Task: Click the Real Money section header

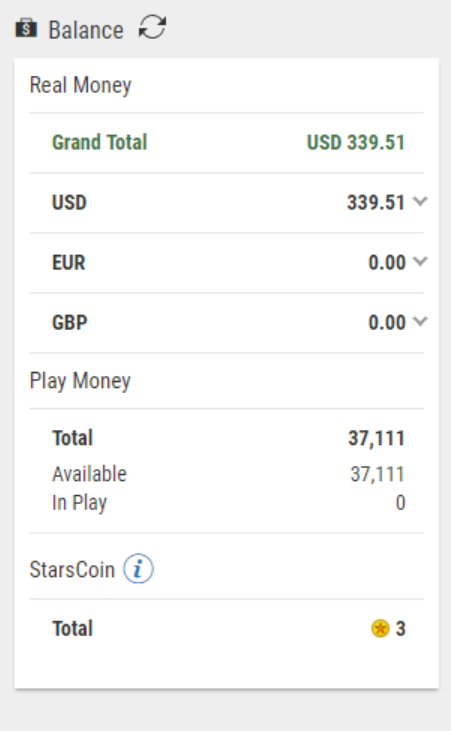Action: point(80,86)
